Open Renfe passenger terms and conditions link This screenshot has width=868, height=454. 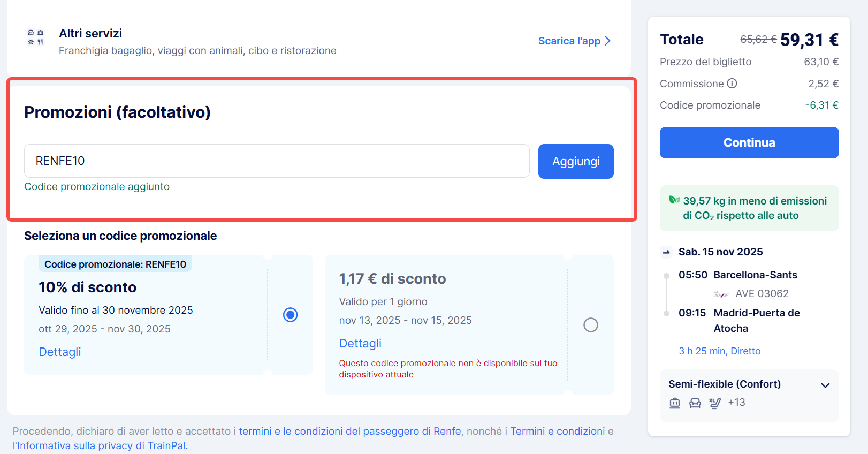click(350, 431)
